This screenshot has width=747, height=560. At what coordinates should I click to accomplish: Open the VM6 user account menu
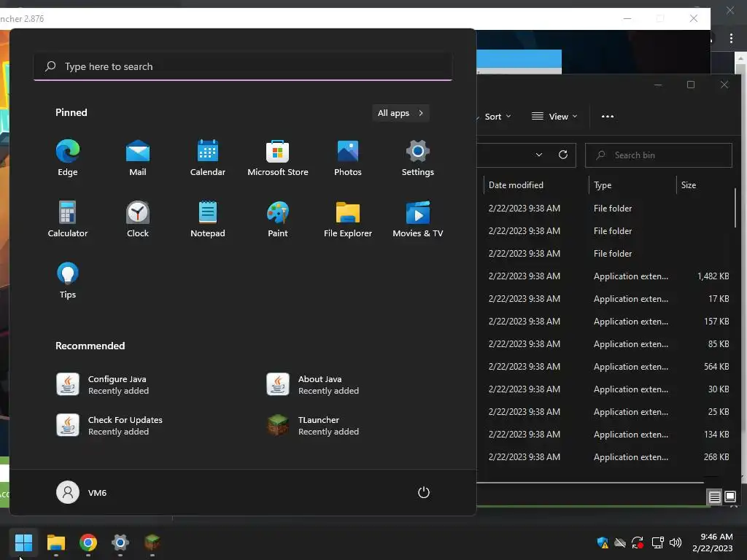point(82,492)
